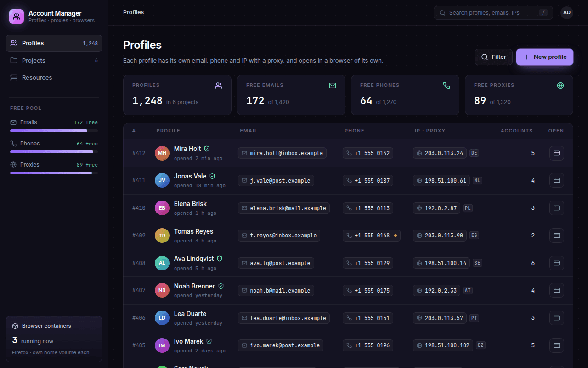
Task: Click the Lea Duarte profile name
Action: [x=190, y=314]
